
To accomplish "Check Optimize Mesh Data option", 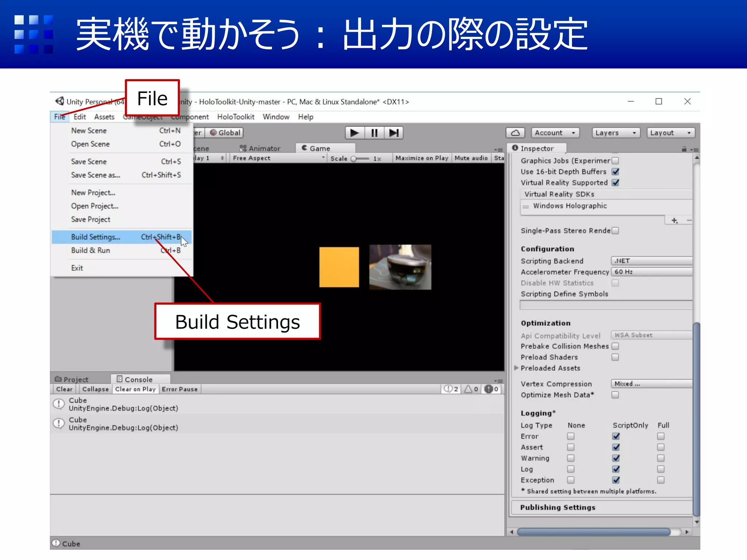I will point(615,395).
